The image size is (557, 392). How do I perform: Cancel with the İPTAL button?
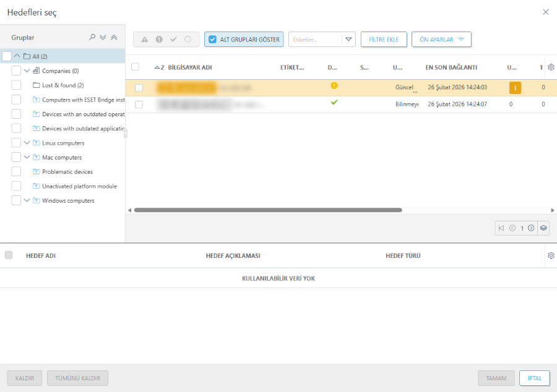pos(534,378)
